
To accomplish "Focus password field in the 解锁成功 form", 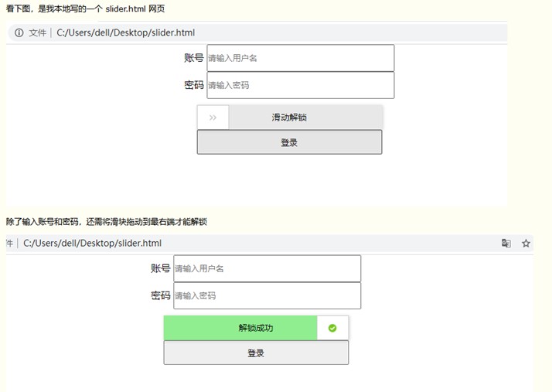I will click(267, 295).
